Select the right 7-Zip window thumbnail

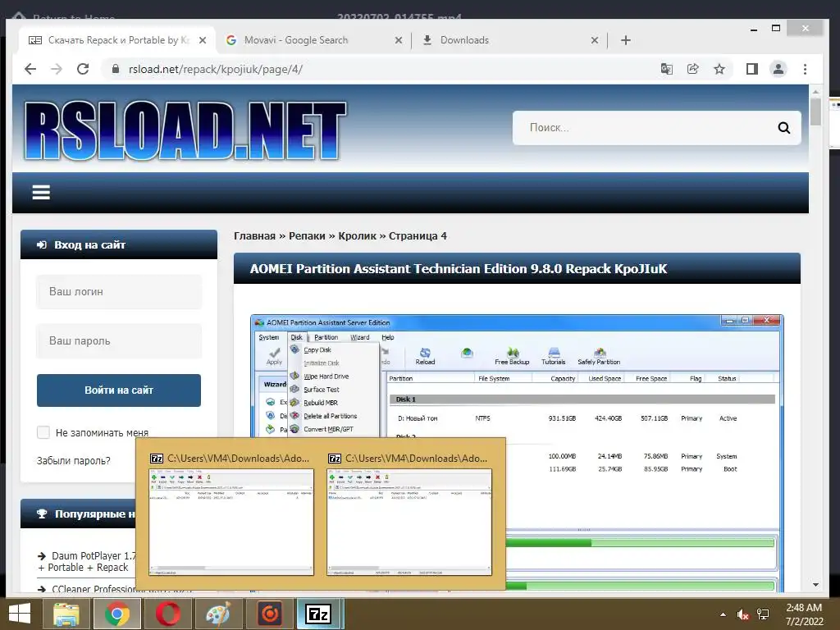409,514
